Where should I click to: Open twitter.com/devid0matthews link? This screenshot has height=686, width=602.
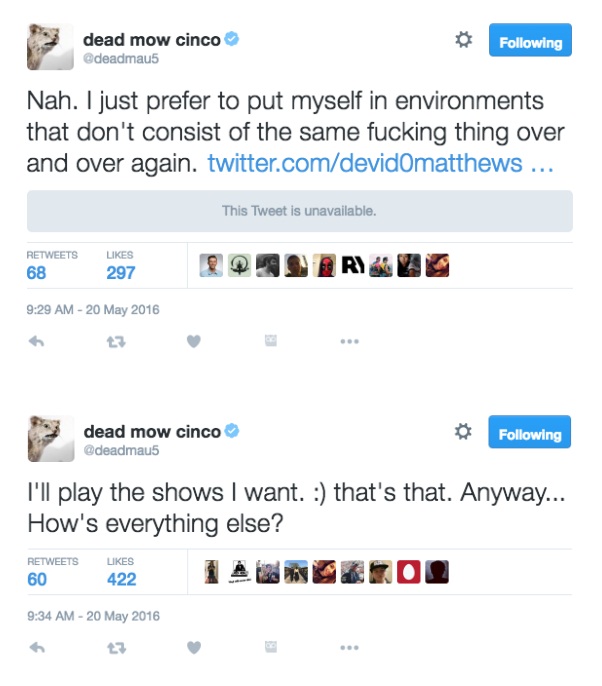pos(380,163)
